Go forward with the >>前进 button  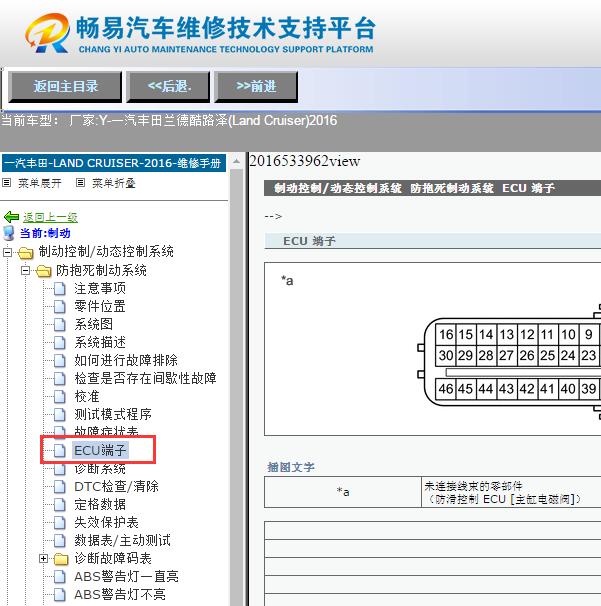point(256,87)
